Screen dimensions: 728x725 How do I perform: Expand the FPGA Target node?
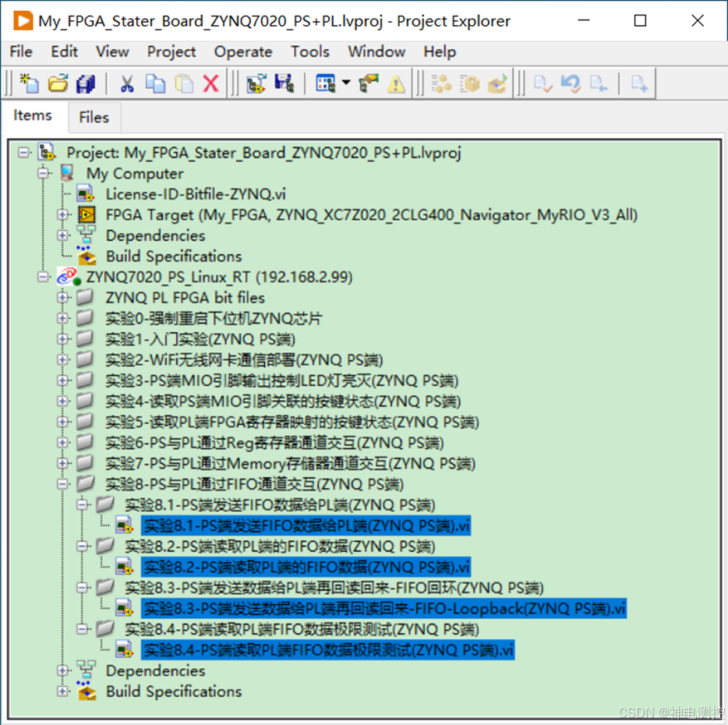pyautogui.click(x=62, y=214)
